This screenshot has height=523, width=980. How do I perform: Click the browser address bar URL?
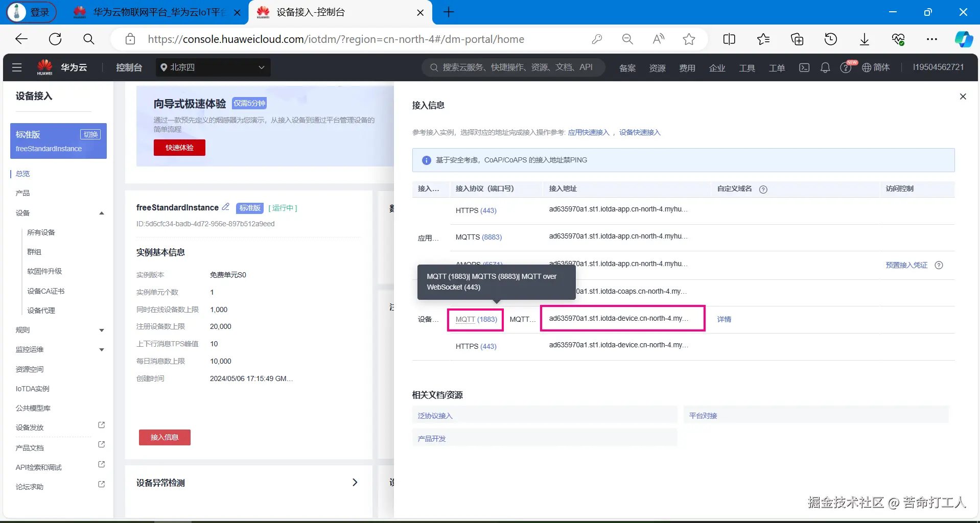coord(336,39)
